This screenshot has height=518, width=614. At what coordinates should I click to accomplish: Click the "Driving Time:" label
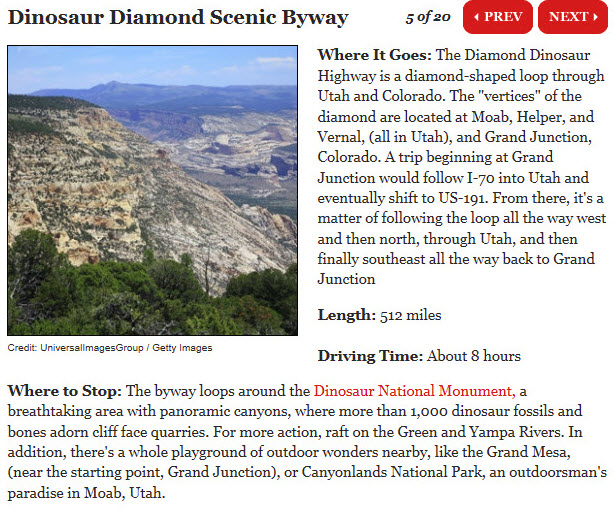point(370,355)
